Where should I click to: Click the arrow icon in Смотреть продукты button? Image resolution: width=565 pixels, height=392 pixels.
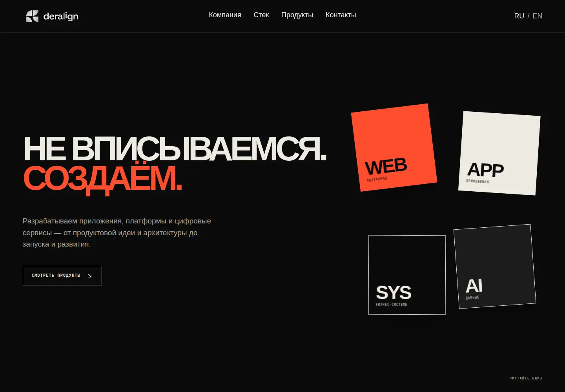coord(89,276)
